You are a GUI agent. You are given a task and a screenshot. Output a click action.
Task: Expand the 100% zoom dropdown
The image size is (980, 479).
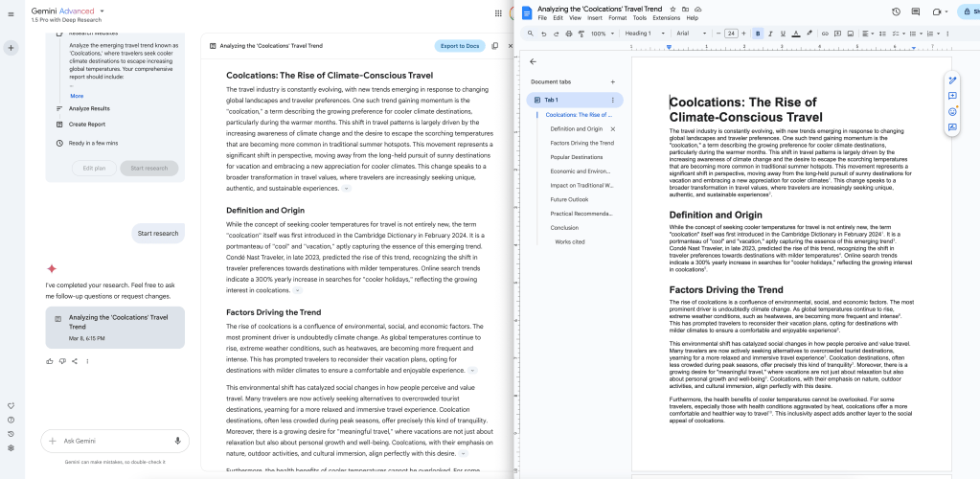pyautogui.click(x=604, y=34)
